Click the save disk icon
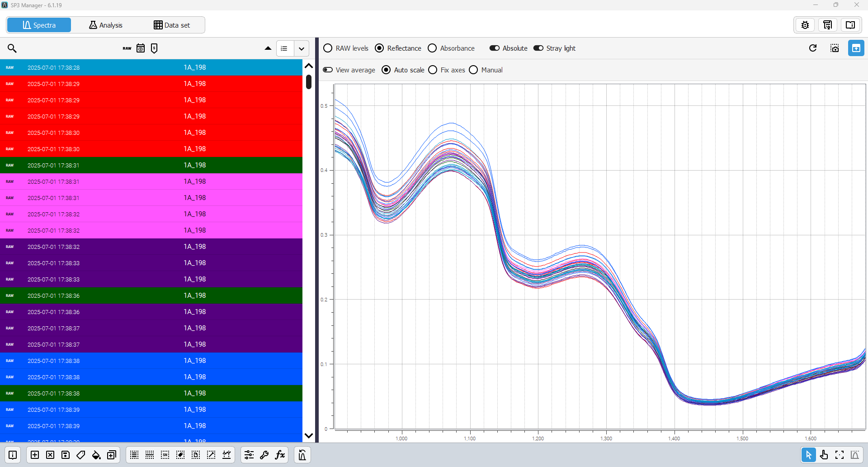868x467 pixels. coord(66,455)
